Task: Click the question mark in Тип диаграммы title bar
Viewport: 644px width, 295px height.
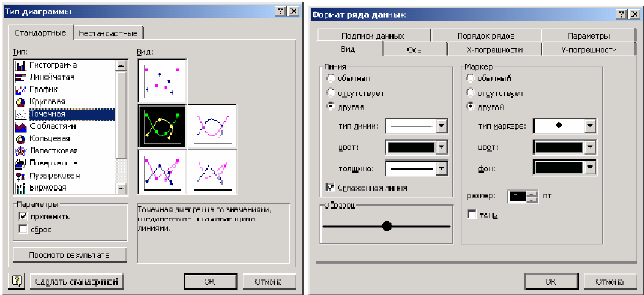Action: point(280,12)
